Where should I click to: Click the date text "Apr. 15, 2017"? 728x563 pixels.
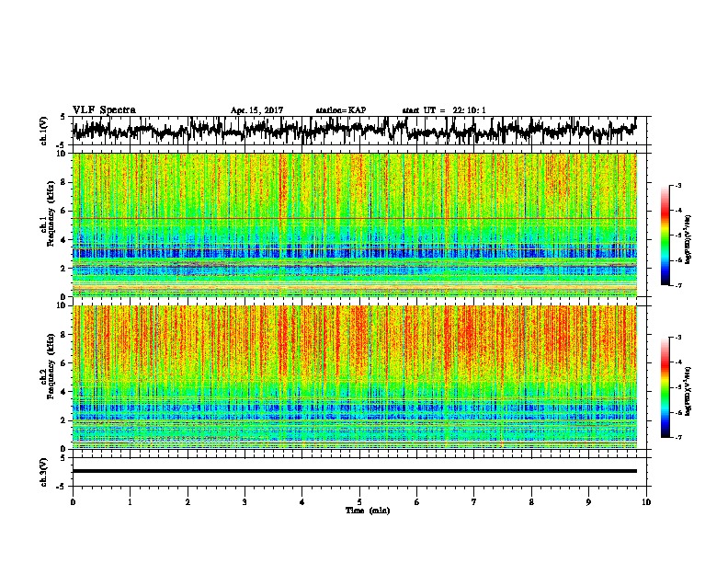click(256, 110)
